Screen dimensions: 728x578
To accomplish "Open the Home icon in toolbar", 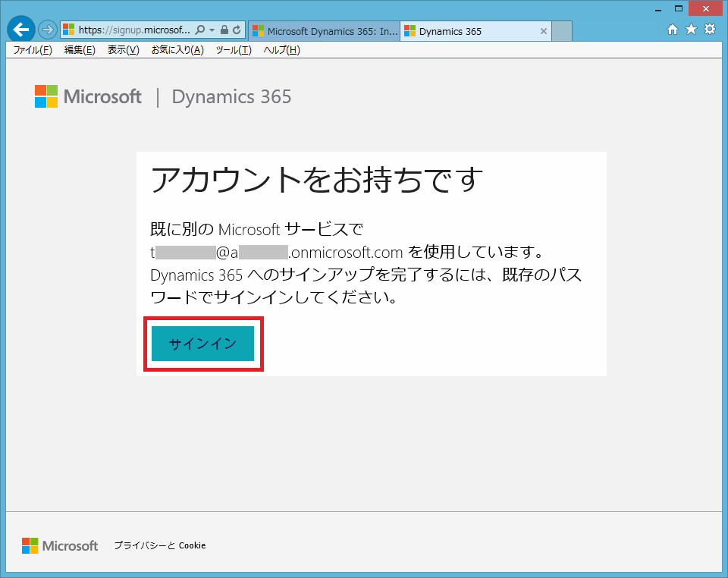I will 673,30.
